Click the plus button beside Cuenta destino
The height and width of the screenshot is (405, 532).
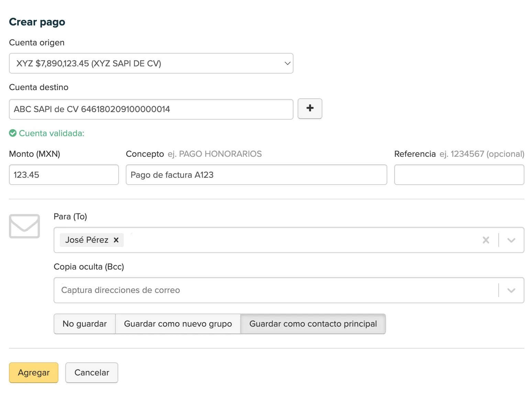(310, 109)
